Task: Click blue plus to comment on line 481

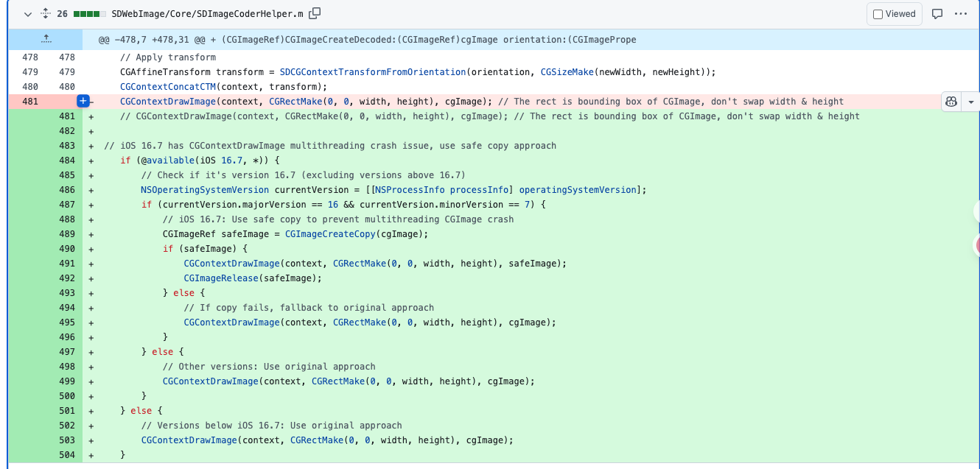Action: click(83, 101)
